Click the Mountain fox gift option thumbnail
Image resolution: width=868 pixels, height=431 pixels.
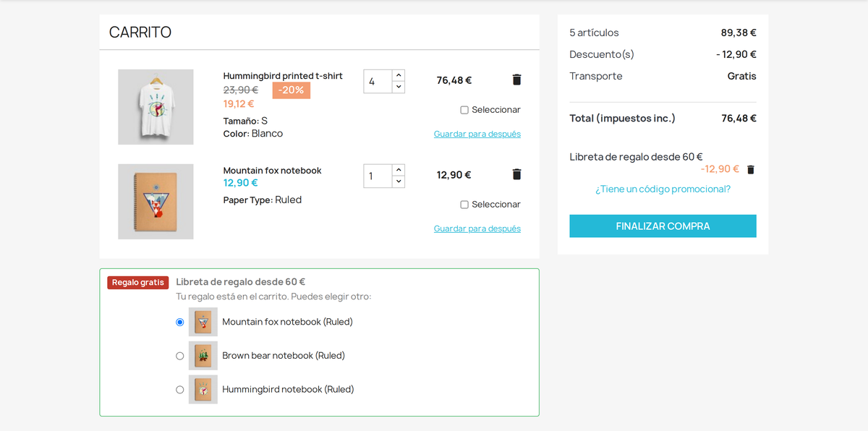point(203,322)
